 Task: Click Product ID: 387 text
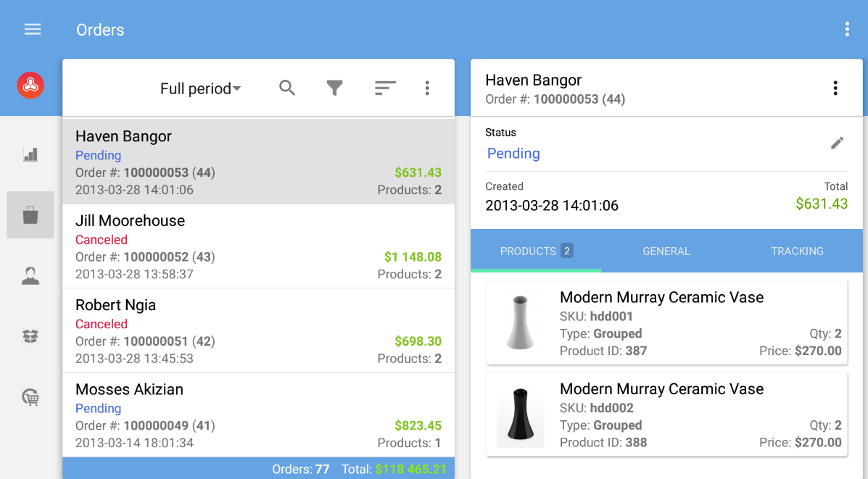603,351
